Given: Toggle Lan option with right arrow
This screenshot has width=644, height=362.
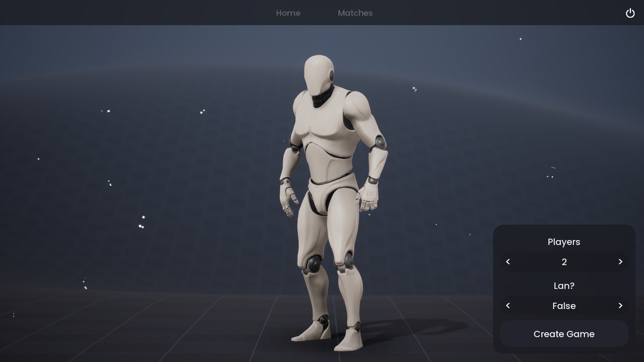Looking at the screenshot, I should (x=620, y=306).
